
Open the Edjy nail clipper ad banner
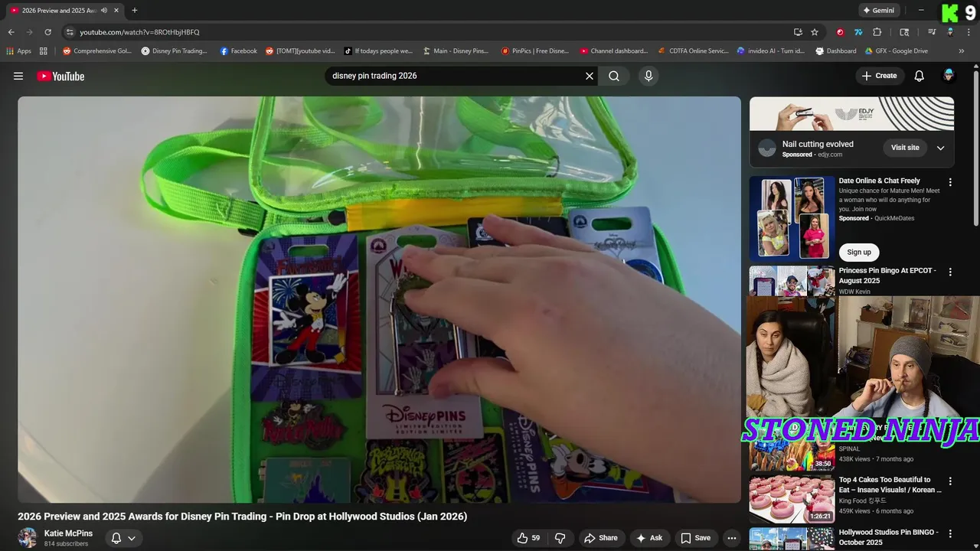851,114
